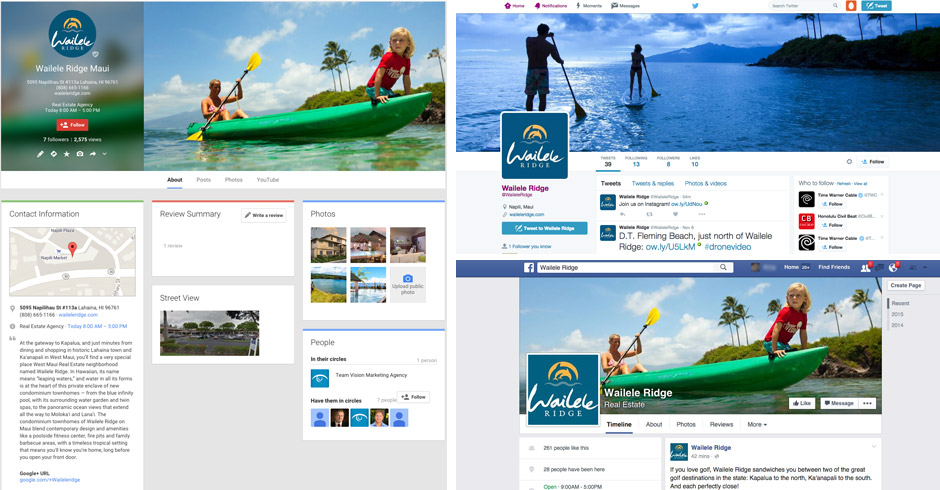940x490 pixels.
Task: Open the Tweets & replies tab
Action: (653, 184)
